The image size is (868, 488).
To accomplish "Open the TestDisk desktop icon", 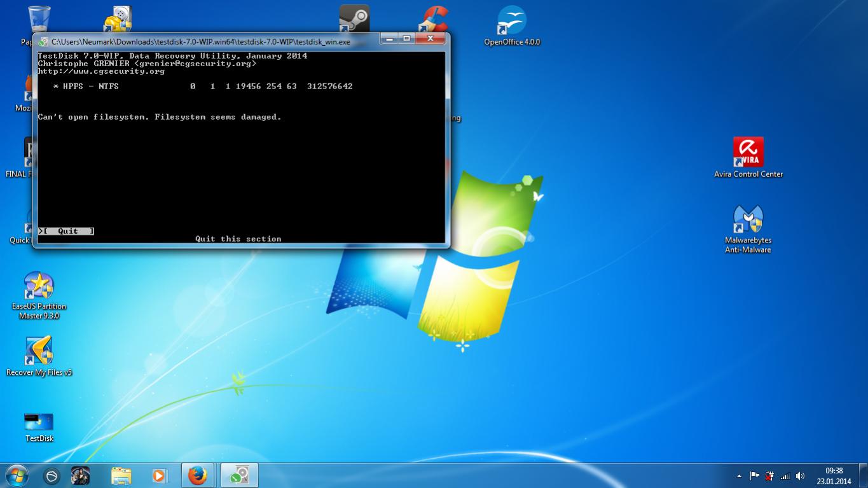I will (x=39, y=427).
